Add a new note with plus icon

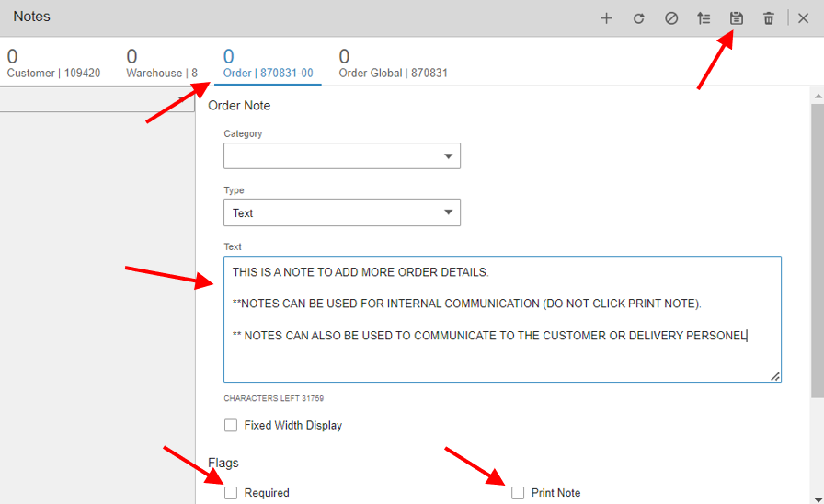point(606,18)
